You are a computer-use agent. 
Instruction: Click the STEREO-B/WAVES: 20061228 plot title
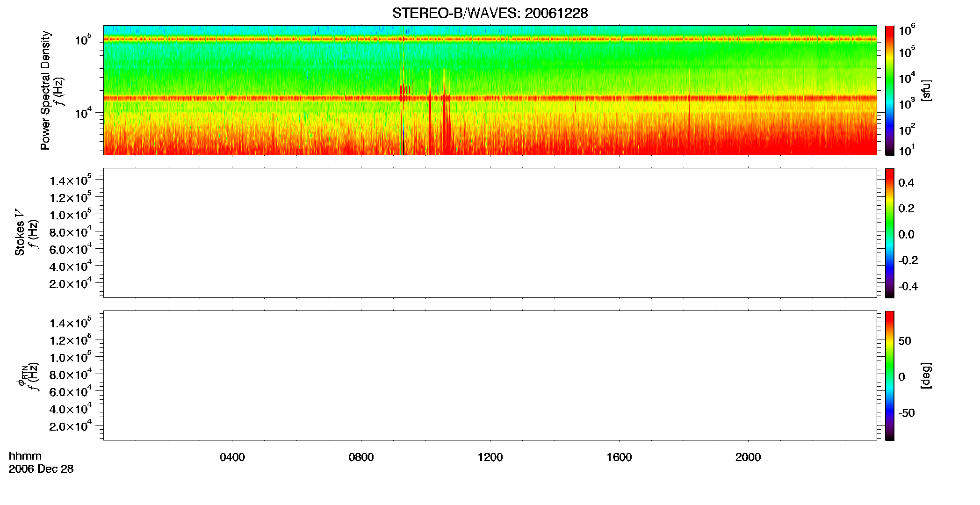490,14
